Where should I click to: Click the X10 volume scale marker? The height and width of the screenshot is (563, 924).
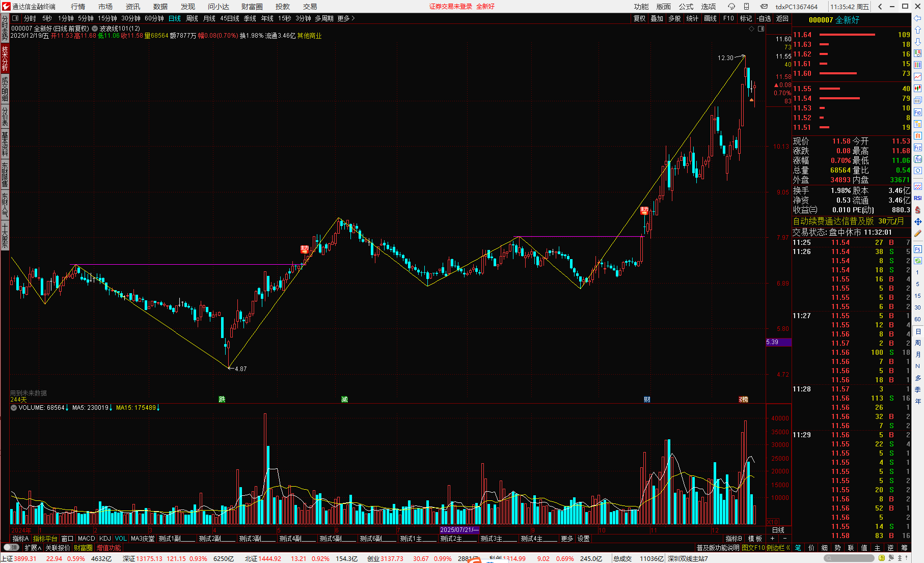(x=773, y=522)
